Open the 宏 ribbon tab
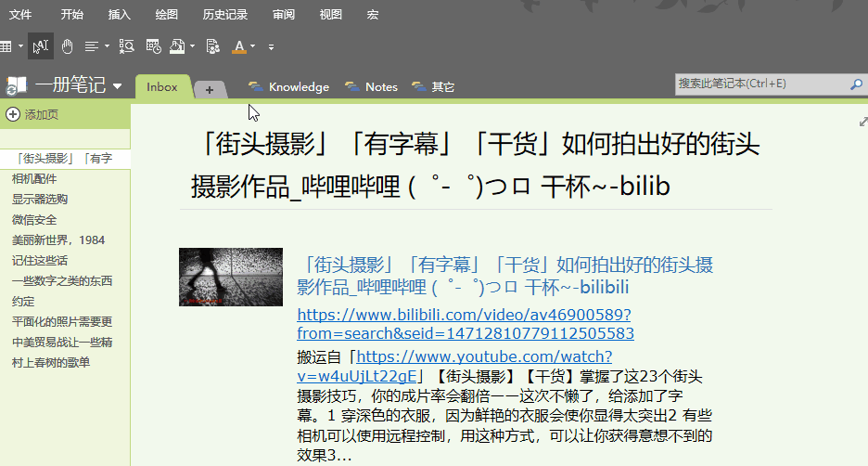The image size is (868, 466). click(x=373, y=15)
